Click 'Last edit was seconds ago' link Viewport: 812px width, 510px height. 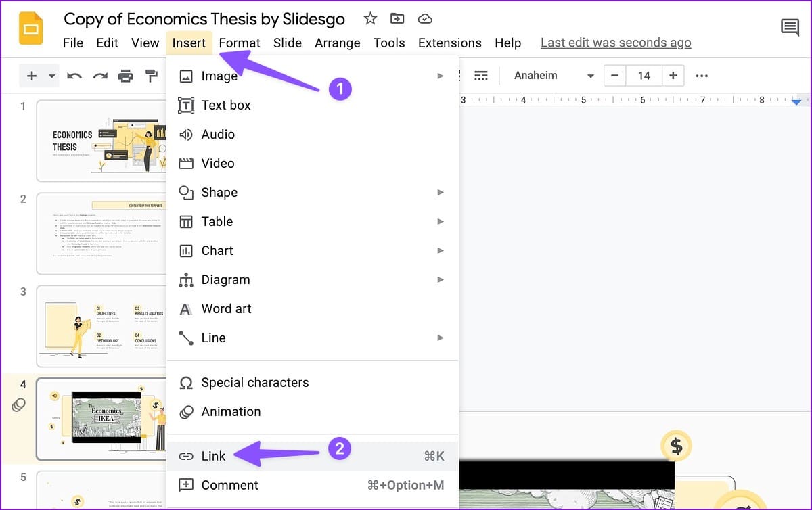coord(616,43)
